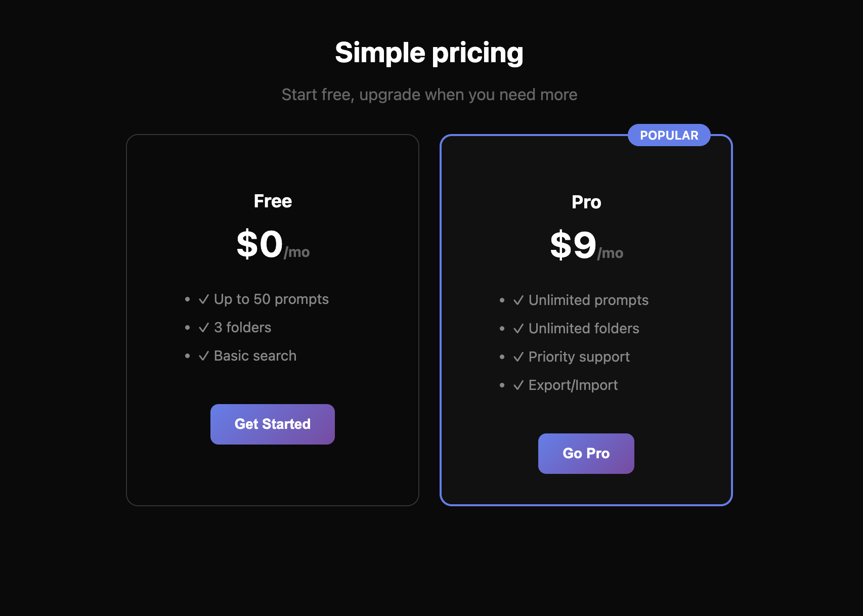
Task: Click the 'Go Pro' button
Action: (586, 453)
